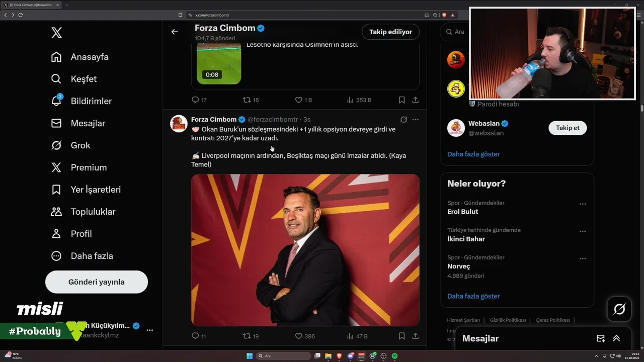This screenshot has height=362, width=644.
Task: Open İkinci Bahar trend
Action: (x=466, y=239)
